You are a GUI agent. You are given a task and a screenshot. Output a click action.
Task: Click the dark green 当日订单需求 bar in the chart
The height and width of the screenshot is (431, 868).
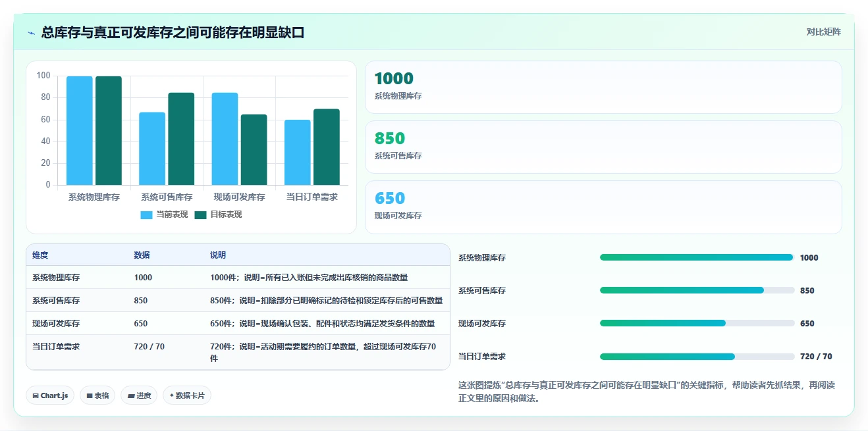pos(327,147)
